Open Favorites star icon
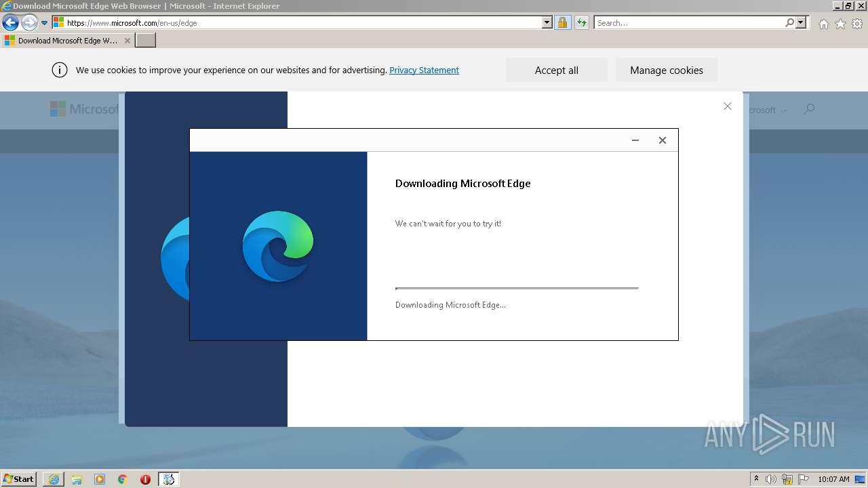Image resolution: width=868 pixels, height=488 pixels. tap(840, 24)
